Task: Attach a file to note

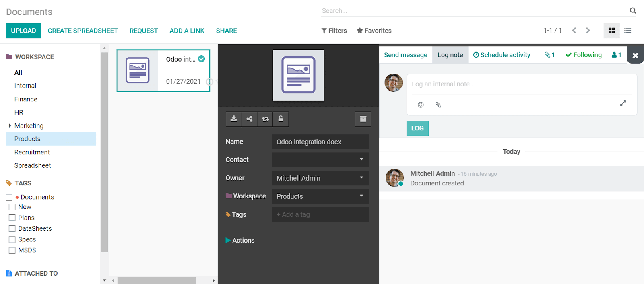Action: [438, 105]
